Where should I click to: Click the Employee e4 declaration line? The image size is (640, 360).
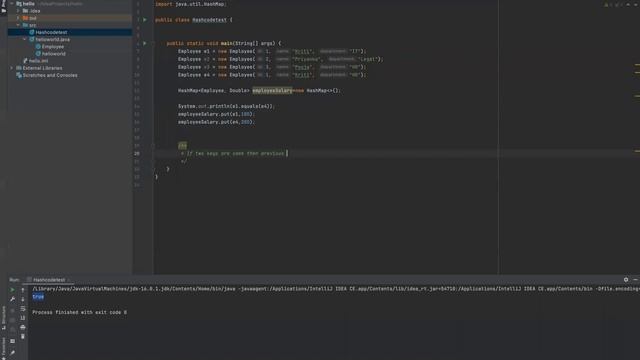pos(272,75)
